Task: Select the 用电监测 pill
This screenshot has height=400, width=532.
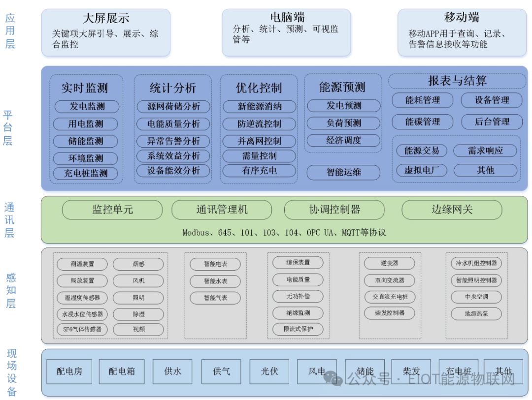Action: pos(86,123)
